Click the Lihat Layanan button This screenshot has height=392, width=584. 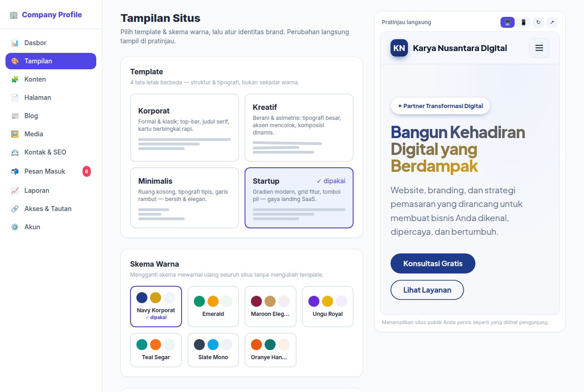(427, 290)
